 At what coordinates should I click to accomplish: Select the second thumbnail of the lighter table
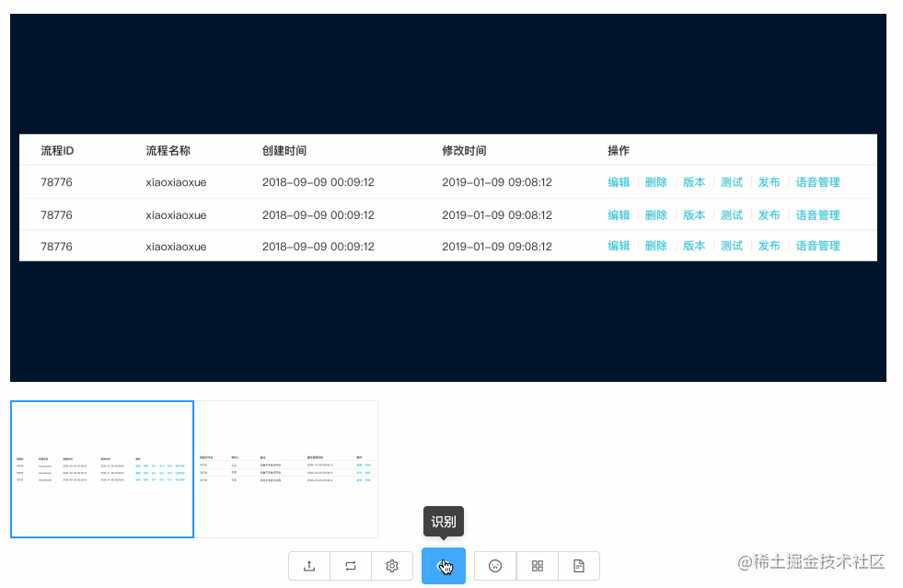pos(286,469)
